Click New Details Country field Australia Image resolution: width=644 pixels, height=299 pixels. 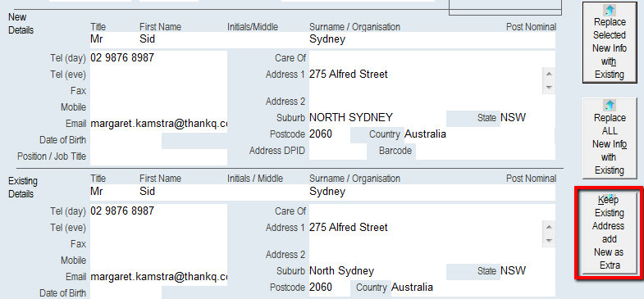(x=479, y=134)
